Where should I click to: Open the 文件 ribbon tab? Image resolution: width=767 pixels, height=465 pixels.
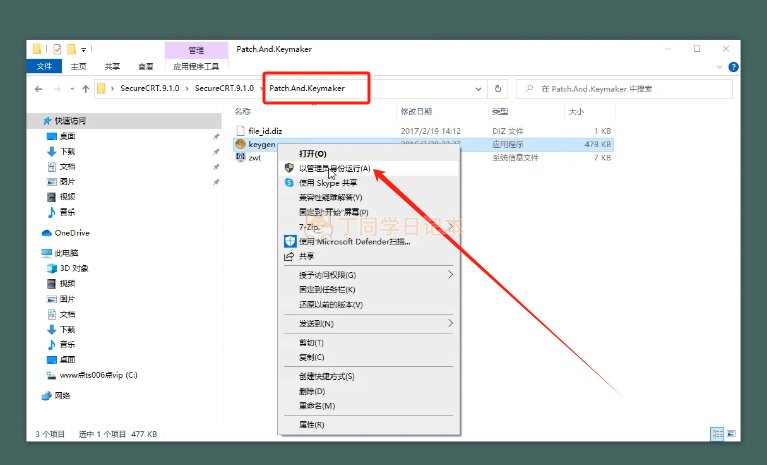click(44, 66)
